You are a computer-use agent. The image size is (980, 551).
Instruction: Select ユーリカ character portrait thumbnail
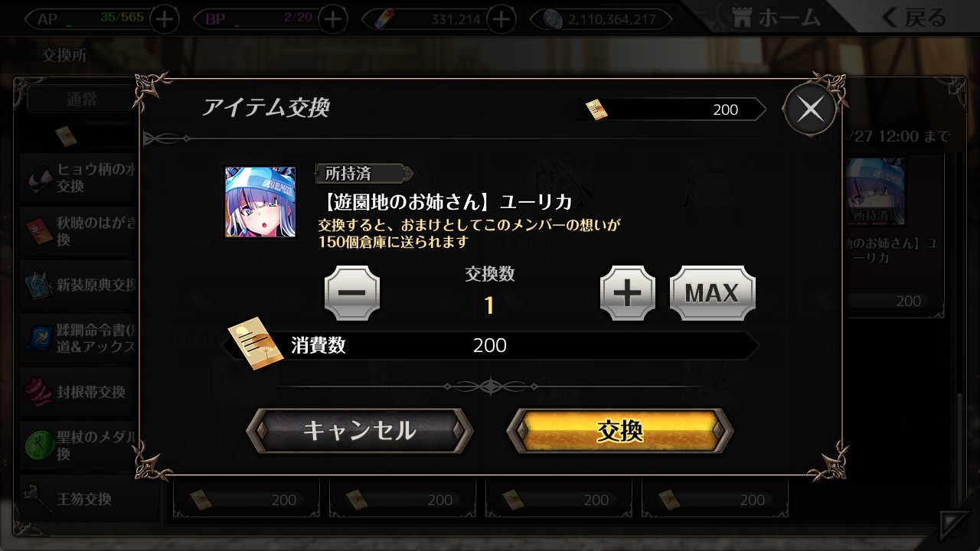pyautogui.click(x=260, y=202)
